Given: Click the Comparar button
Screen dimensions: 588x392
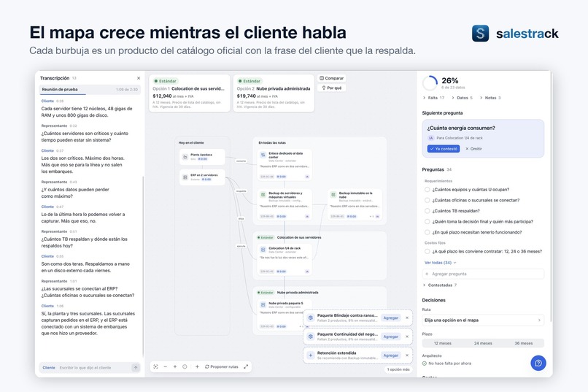Looking at the screenshot, I should 331,78.
